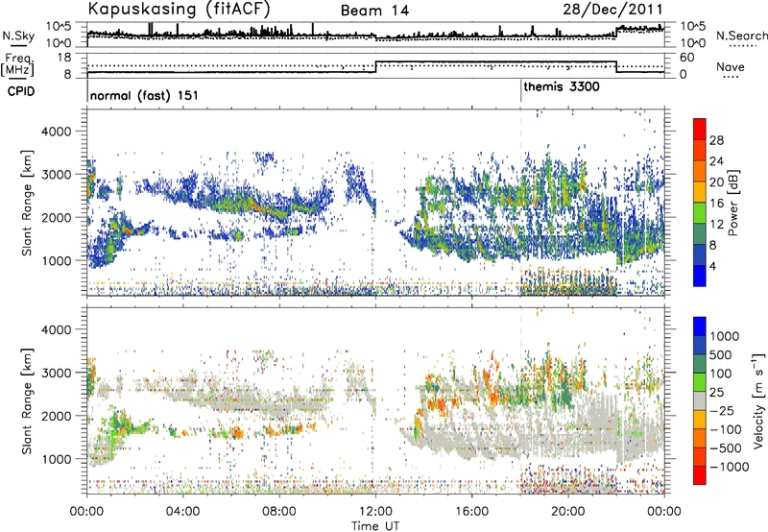The image size is (768, 532).
Task: Click Slant Range [km] label of power panel
Action: pos(27,203)
